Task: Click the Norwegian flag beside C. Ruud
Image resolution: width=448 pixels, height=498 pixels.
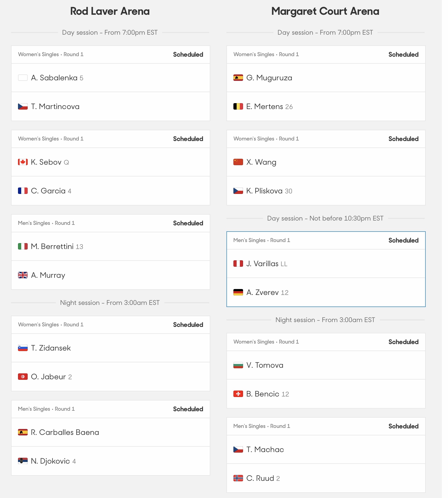Action: click(x=238, y=478)
